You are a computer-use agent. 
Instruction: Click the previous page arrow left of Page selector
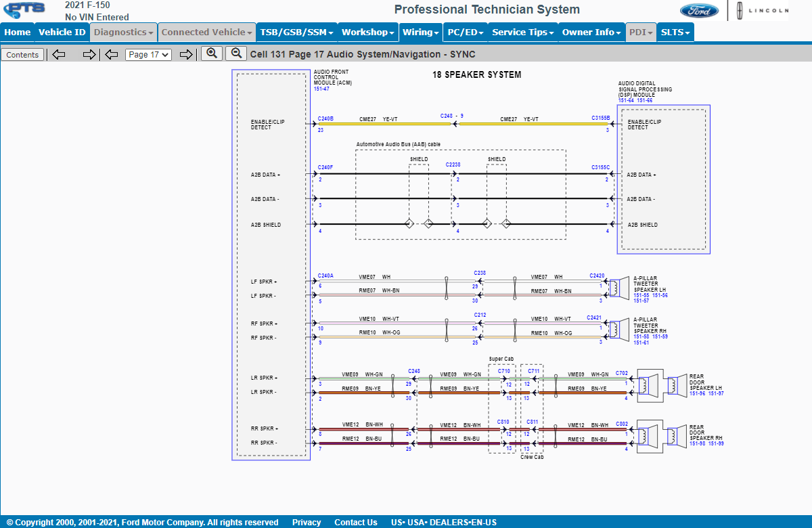tap(112, 54)
